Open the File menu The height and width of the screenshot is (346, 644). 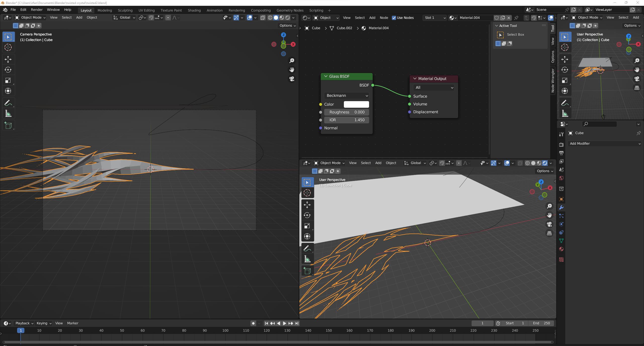[13, 10]
